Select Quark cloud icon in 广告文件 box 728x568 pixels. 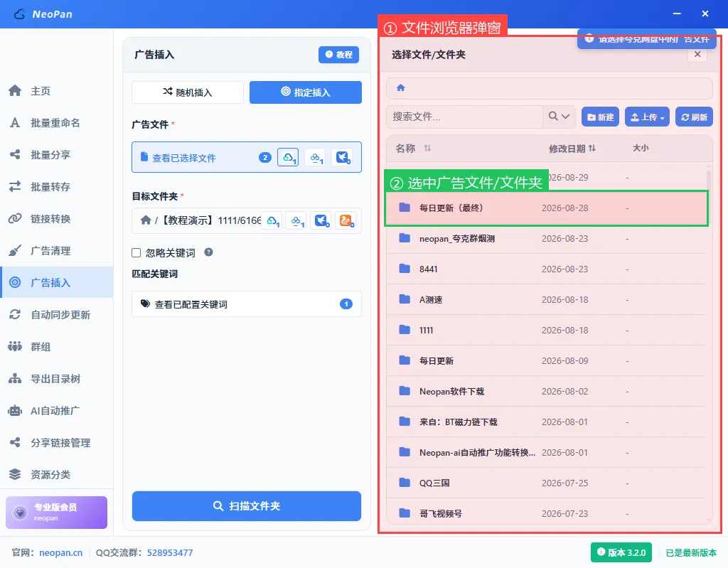[x=288, y=157]
